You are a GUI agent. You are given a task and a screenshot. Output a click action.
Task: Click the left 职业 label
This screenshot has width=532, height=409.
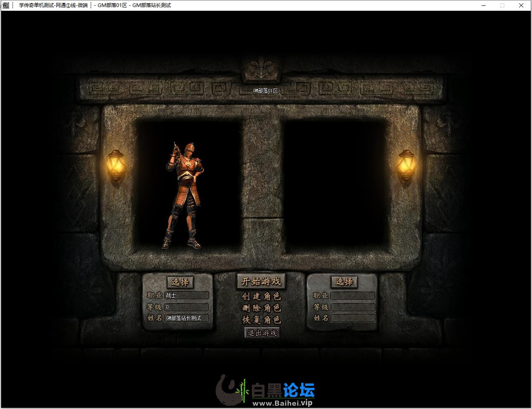155,295
